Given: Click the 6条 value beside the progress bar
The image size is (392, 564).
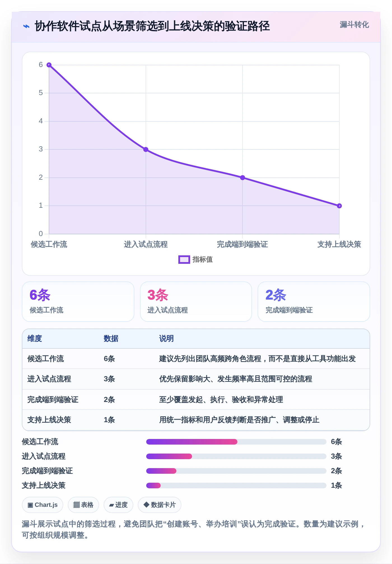Looking at the screenshot, I should pyautogui.click(x=337, y=442).
